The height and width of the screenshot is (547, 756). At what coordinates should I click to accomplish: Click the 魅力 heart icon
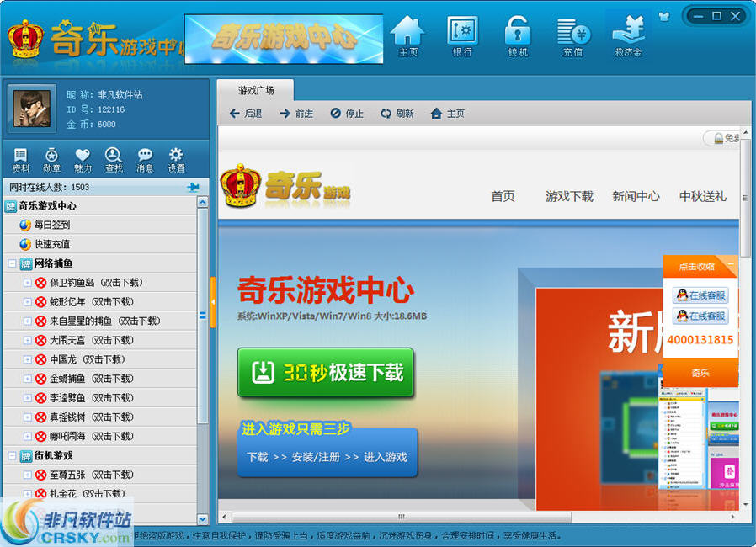(x=83, y=160)
